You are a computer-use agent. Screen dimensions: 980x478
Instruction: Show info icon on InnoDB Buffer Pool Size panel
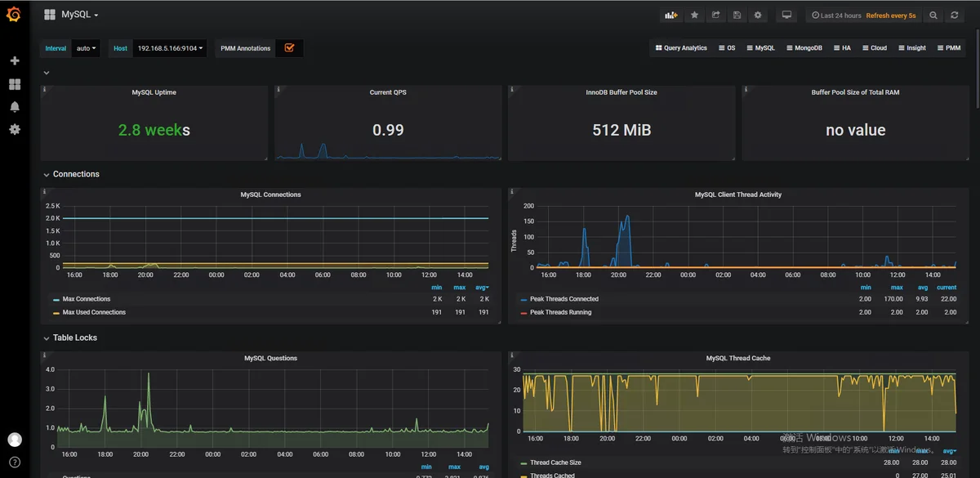tap(511, 89)
